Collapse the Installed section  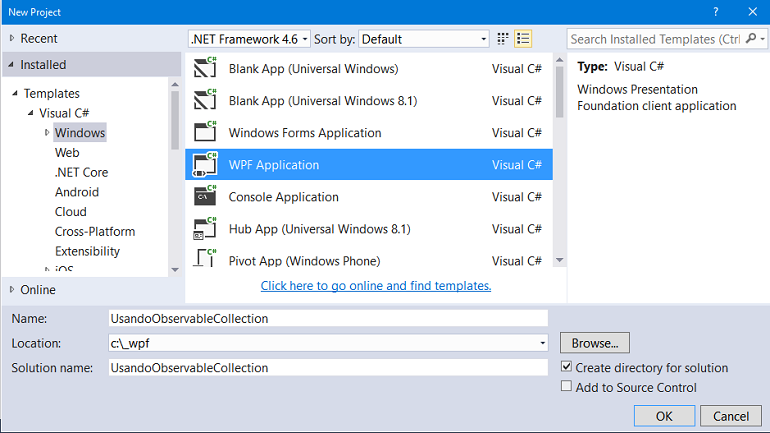coord(11,64)
